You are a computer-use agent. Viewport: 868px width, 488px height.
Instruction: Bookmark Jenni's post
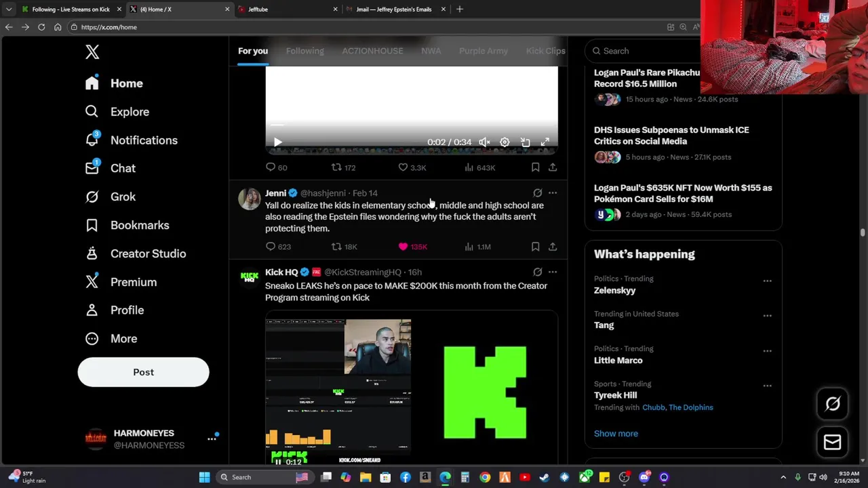click(535, 247)
